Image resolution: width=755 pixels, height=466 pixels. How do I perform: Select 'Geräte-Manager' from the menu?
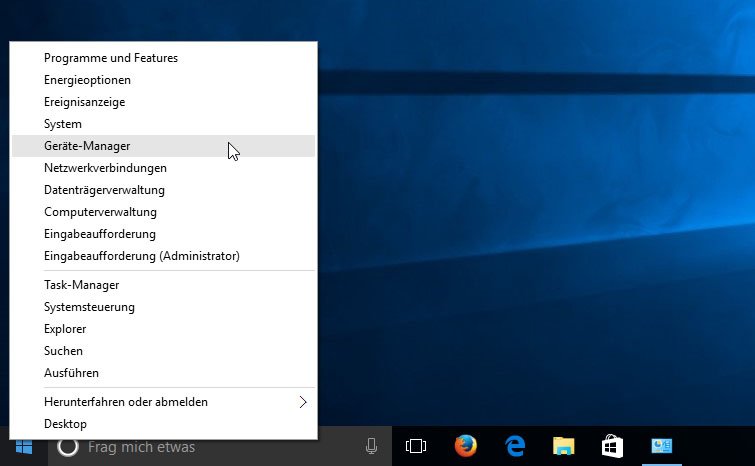(x=87, y=146)
